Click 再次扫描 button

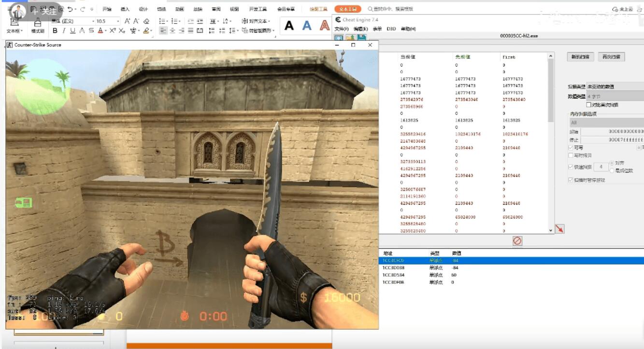click(611, 56)
